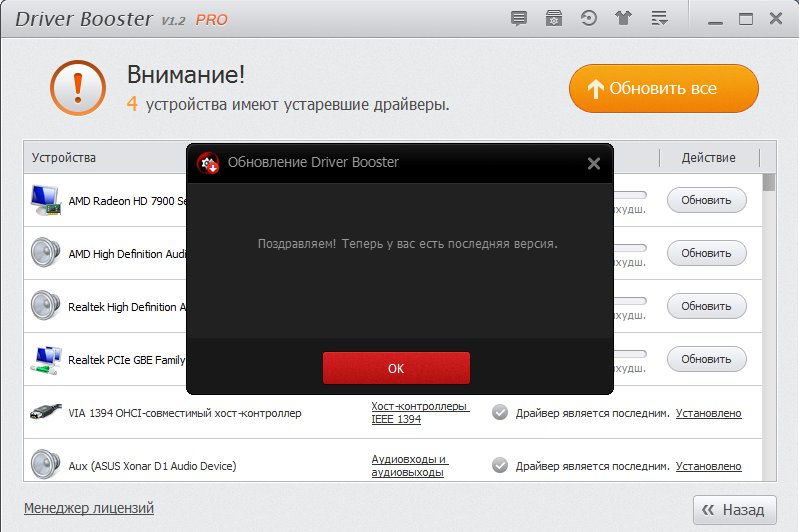Click the Realtek High Definition Audio speaker icon
Image resolution: width=799 pixels, height=532 pixels.
click(x=45, y=305)
